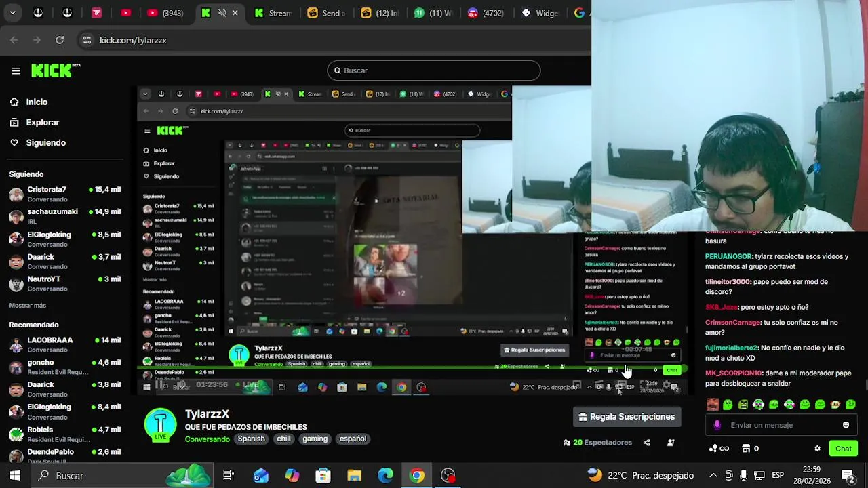
Task: Open sachauzumaki followed channel
Action: (65, 216)
